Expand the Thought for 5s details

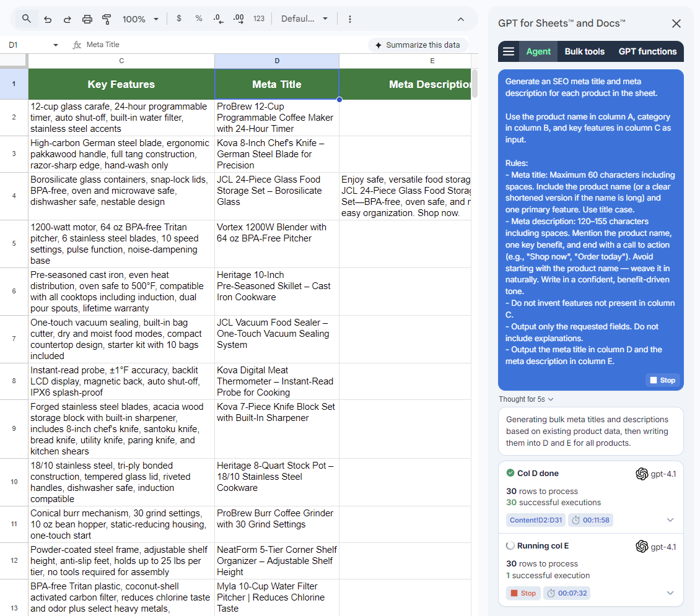coord(526,399)
